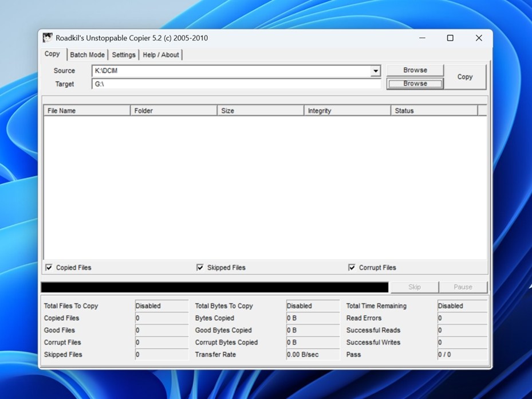Click the Read Errors label
This screenshot has width=532, height=399.
tap(364, 318)
